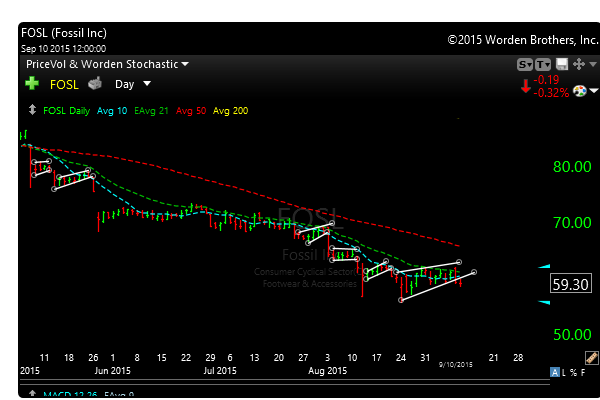Open the Day timeframe dropdown

pyautogui.click(x=133, y=84)
